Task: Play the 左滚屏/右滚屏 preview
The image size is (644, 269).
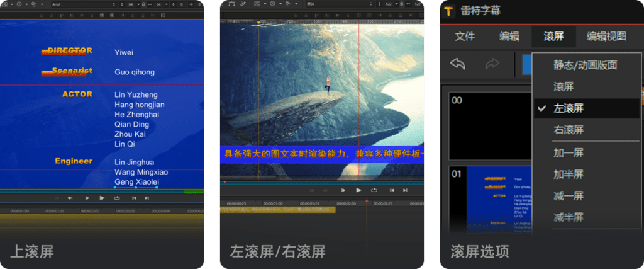Action: [x=358, y=190]
